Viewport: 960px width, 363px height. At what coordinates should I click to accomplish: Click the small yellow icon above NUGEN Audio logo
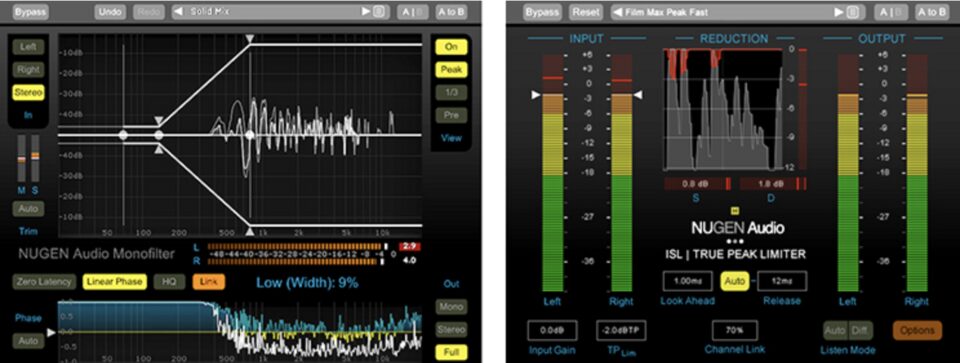pyautogui.click(x=735, y=210)
